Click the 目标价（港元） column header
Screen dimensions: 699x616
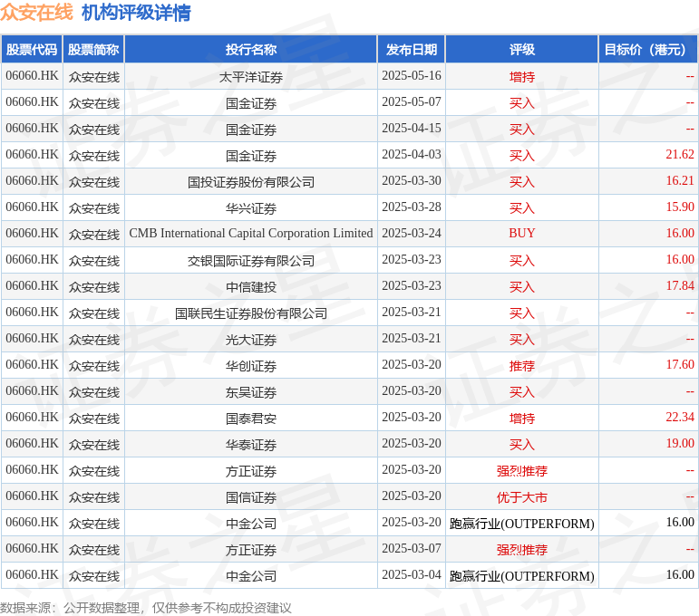[648, 50]
